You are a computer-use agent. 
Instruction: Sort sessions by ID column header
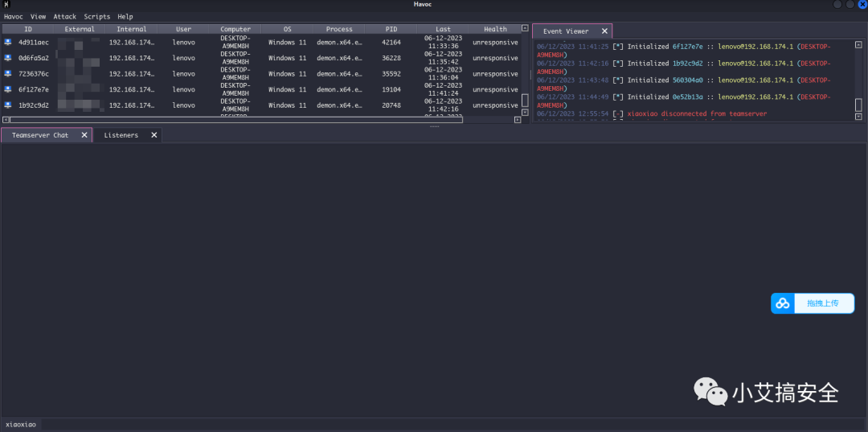point(28,29)
